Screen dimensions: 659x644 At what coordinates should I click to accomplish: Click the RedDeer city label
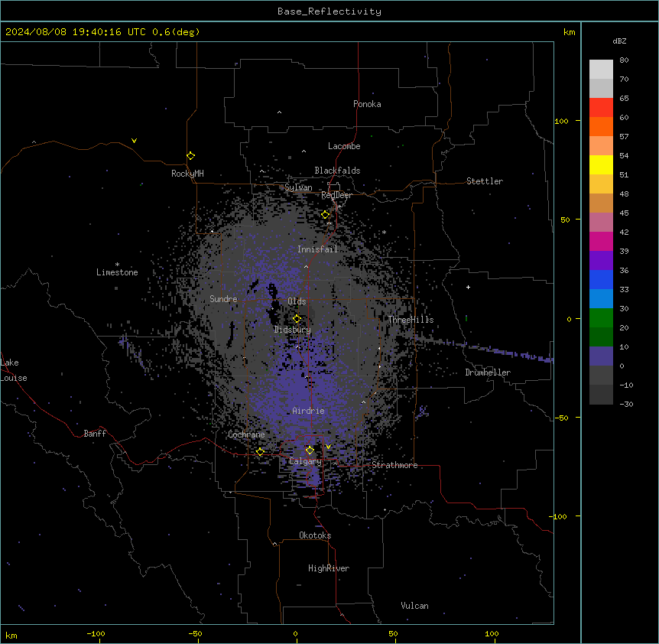pos(336,195)
